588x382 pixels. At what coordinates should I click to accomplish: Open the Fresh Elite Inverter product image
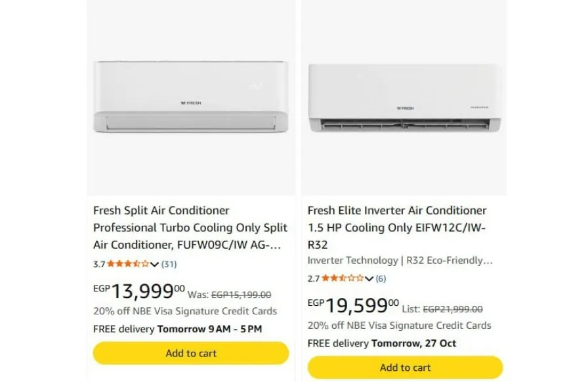coord(404,97)
